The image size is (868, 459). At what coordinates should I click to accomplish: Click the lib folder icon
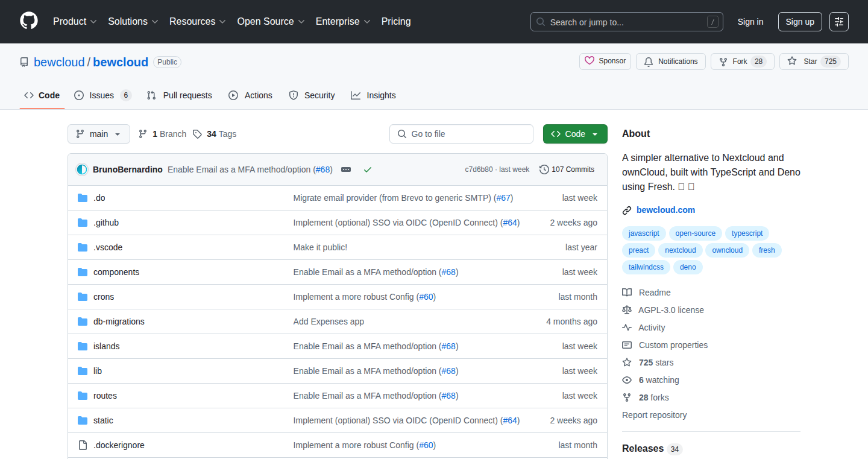(x=83, y=371)
